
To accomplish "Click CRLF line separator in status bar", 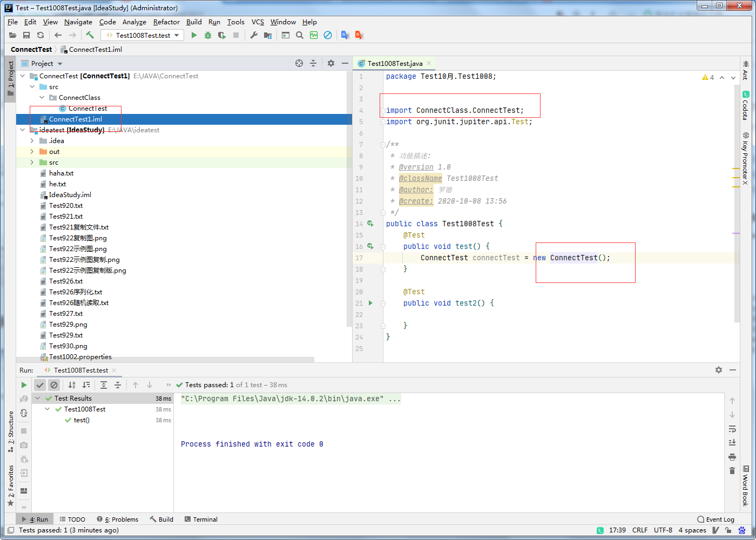I will coord(640,530).
